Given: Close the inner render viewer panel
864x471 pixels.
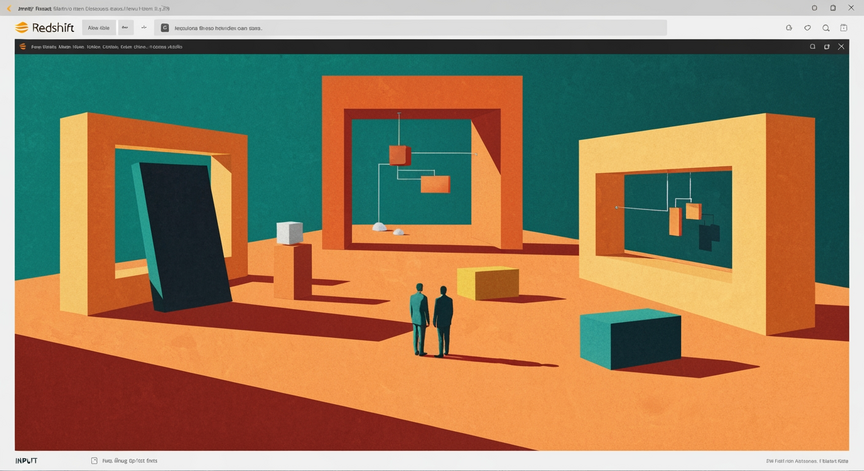Looking at the screenshot, I should click(841, 47).
